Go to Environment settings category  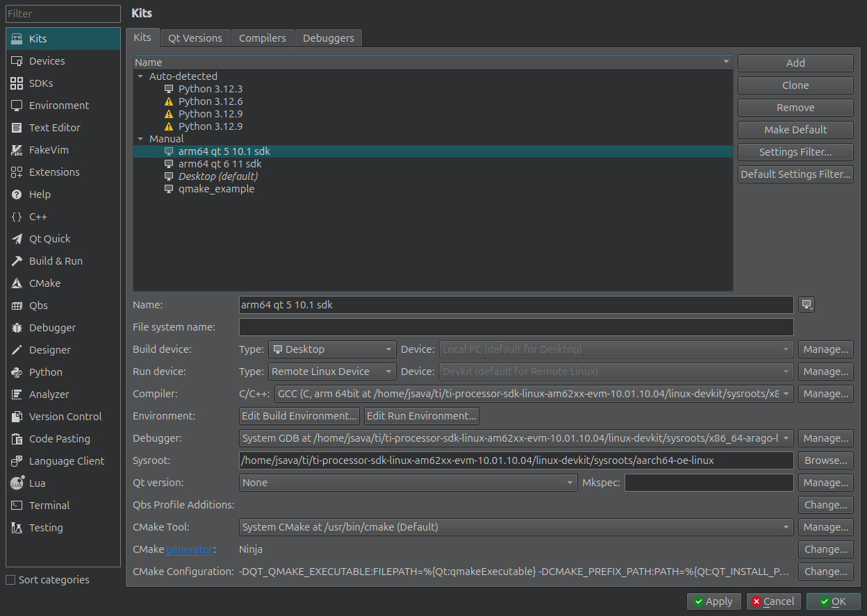coord(63,106)
